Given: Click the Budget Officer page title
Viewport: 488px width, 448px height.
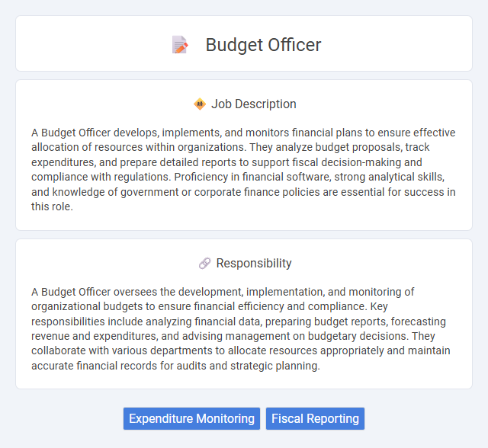Looking at the screenshot, I should (263, 45).
